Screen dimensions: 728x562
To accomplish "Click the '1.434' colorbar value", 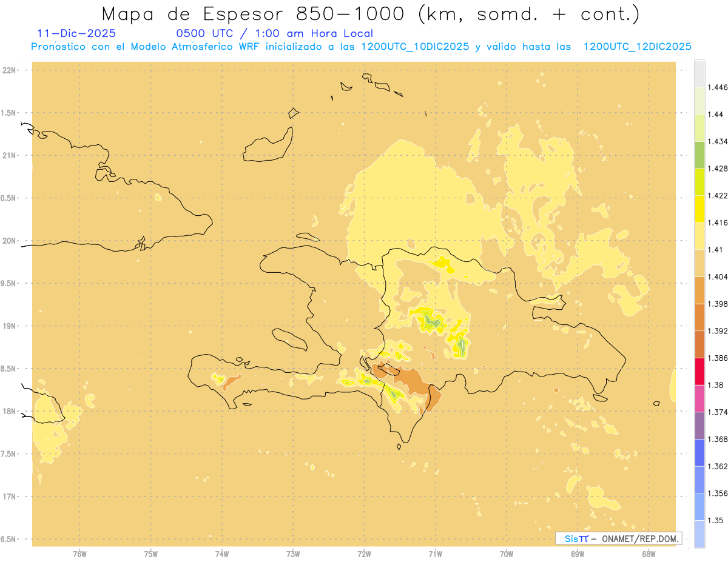I will (718, 141).
